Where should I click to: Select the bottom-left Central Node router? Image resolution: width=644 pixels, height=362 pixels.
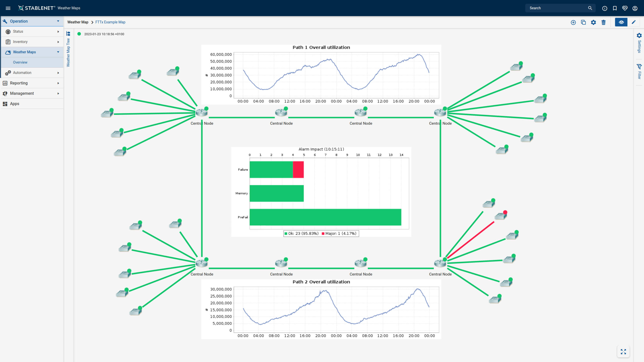[202, 263]
